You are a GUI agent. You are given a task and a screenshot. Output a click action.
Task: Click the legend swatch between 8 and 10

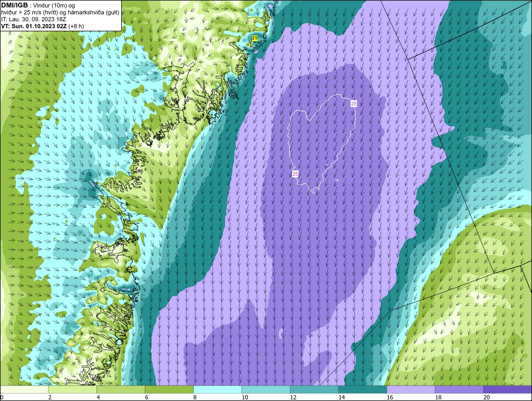point(218,389)
